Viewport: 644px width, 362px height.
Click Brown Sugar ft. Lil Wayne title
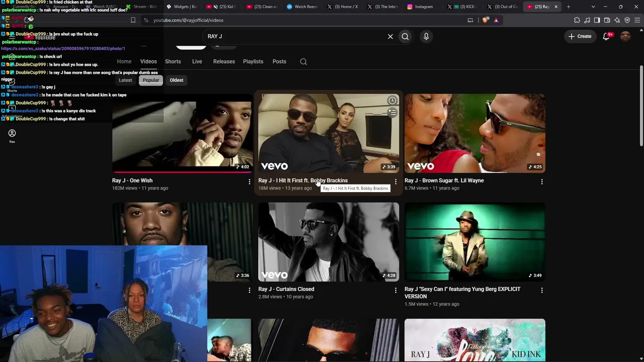[444, 180]
